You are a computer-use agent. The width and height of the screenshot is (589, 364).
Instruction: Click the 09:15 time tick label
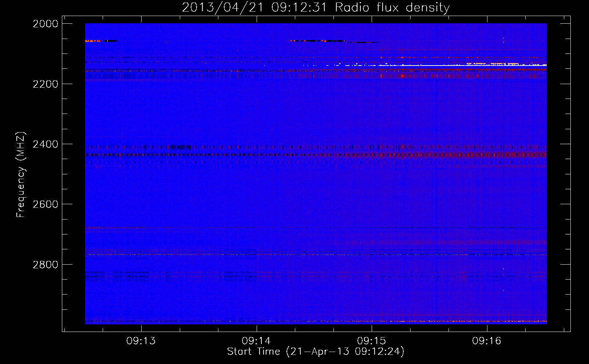pyautogui.click(x=372, y=341)
